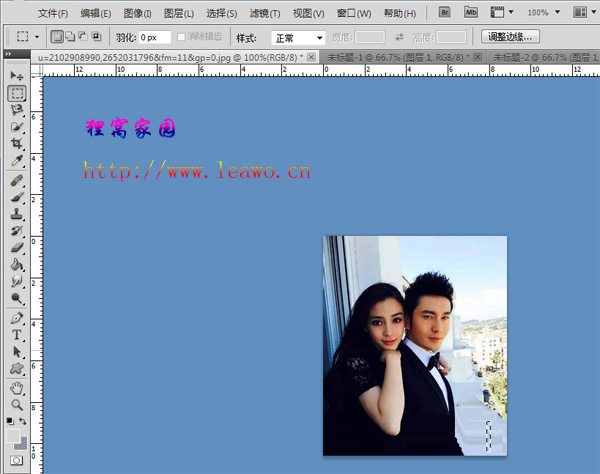Viewport: 600px width, 474px height.
Task: Select the Crop tool
Action: 16,144
